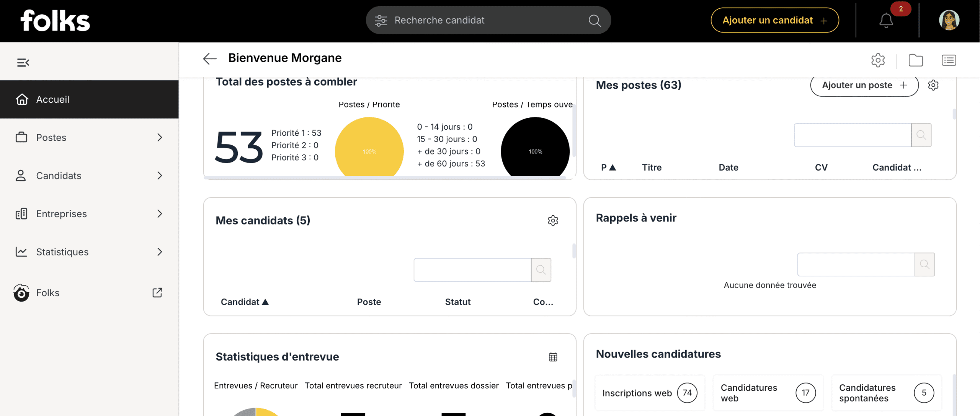The width and height of the screenshot is (980, 416).
Task: Open dashboard settings gear in header
Action: pos(878,60)
